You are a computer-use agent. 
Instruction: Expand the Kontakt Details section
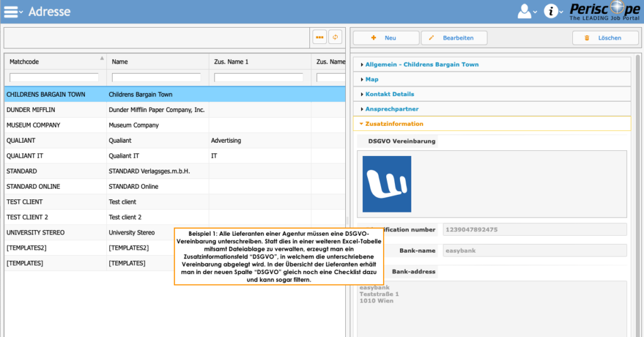492,94
